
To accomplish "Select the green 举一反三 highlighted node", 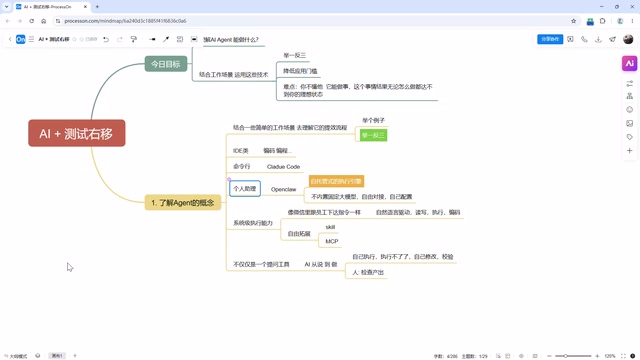I will point(373,135).
